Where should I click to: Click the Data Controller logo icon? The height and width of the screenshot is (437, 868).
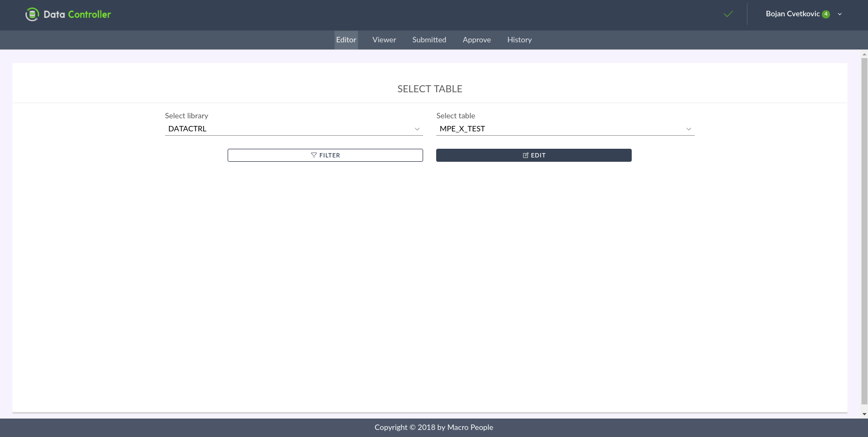(x=32, y=15)
